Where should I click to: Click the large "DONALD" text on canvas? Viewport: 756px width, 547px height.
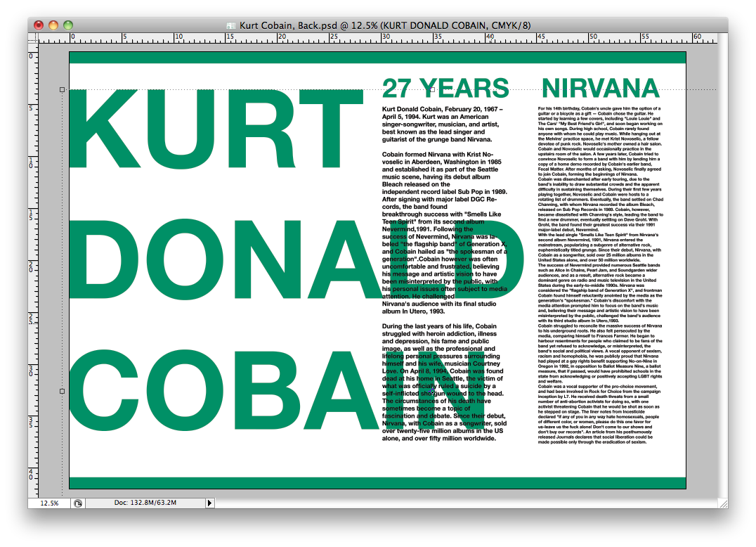[296, 259]
